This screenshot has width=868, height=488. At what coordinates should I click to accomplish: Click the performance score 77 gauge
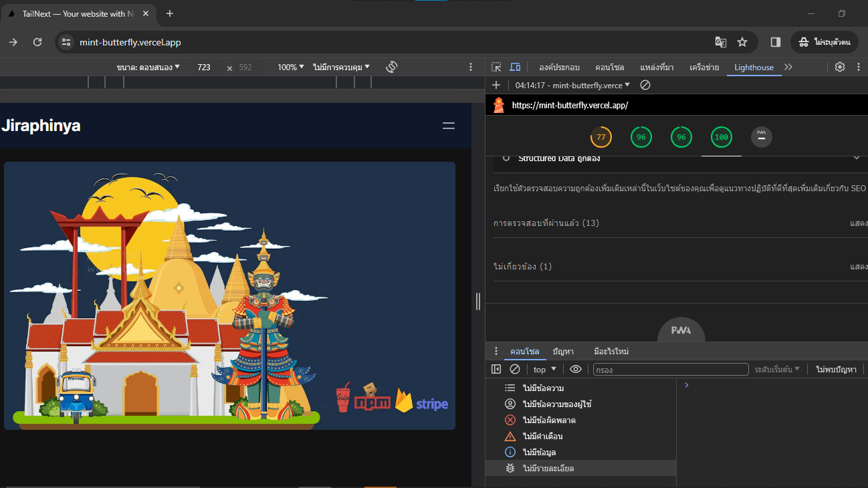(601, 137)
